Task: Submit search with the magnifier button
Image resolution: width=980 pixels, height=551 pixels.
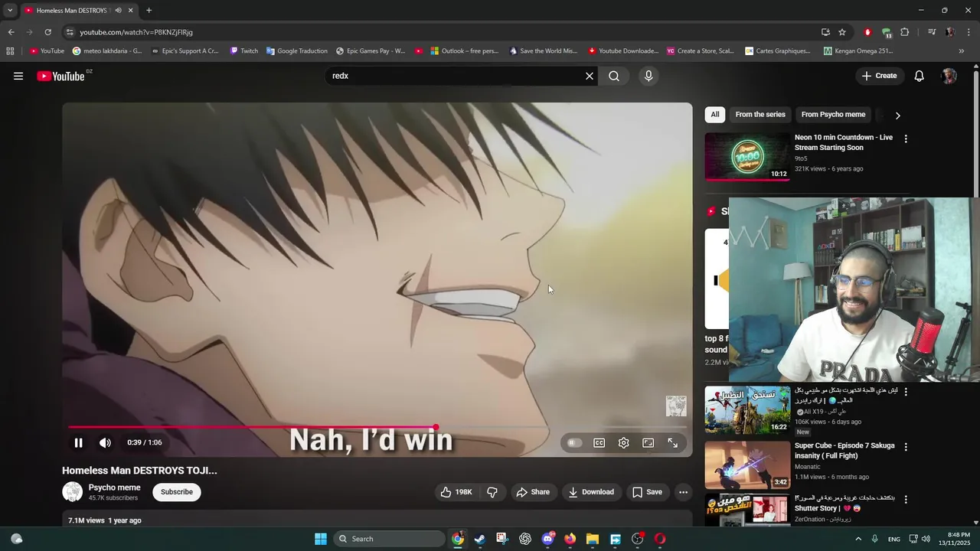Action: [614, 76]
